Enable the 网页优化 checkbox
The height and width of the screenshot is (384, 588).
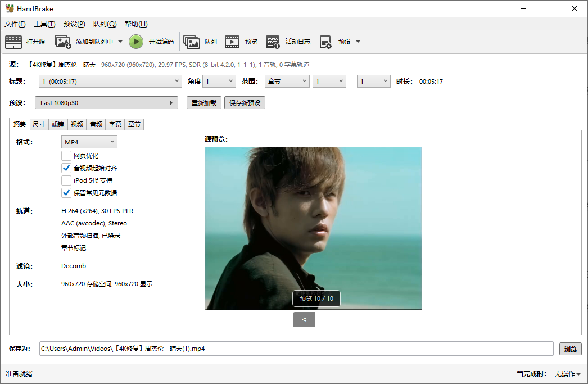click(66, 156)
